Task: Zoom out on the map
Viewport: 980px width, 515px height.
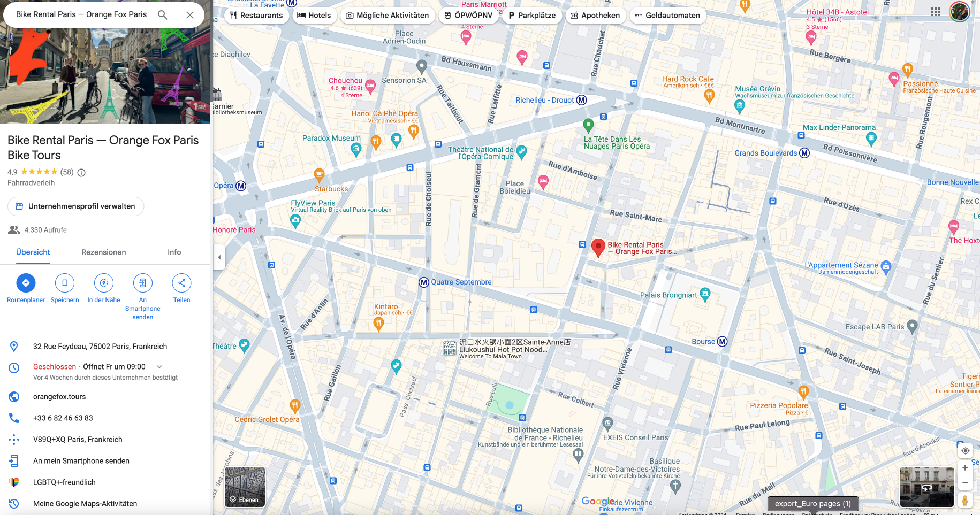Action: click(965, 482)
